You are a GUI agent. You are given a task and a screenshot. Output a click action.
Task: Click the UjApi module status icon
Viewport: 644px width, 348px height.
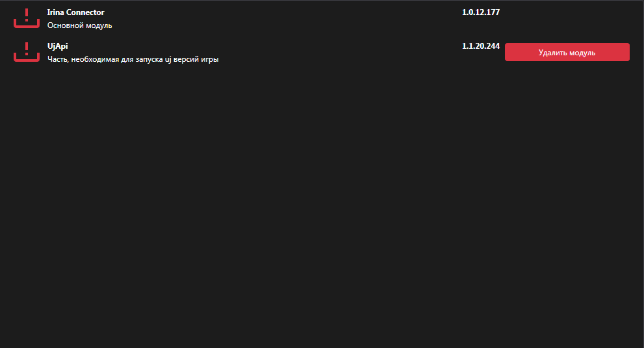pos(27,51)
